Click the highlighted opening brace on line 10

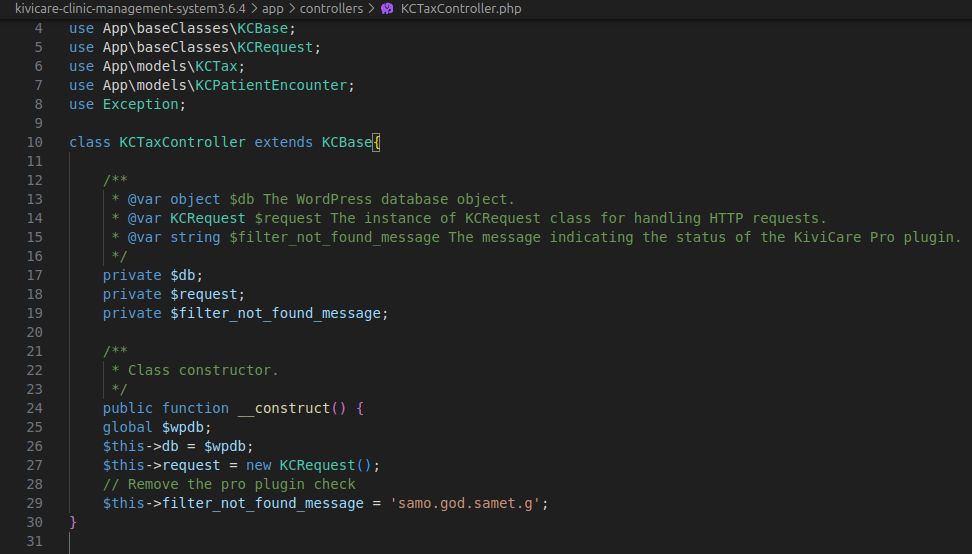point(376,142)
